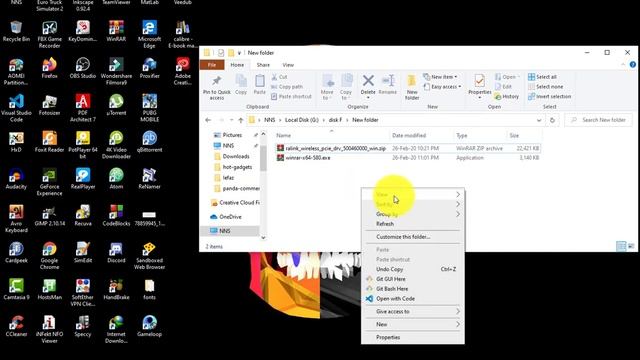Click Invert selection in the ribbon
The image size is (640, 360).
[x=549, y=96]
